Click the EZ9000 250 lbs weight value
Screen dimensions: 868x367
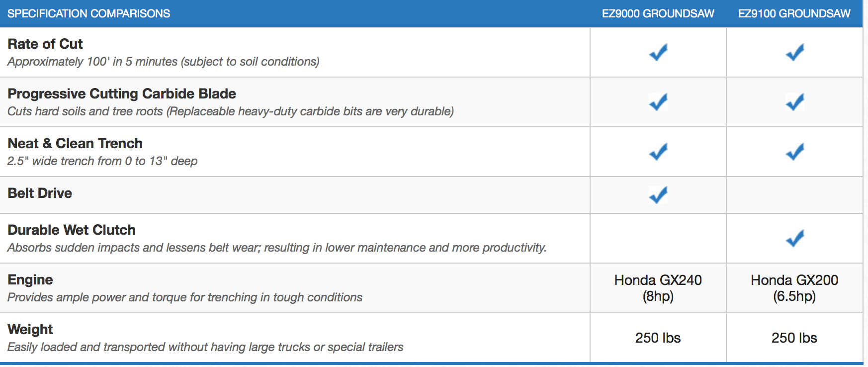point(658,338)
